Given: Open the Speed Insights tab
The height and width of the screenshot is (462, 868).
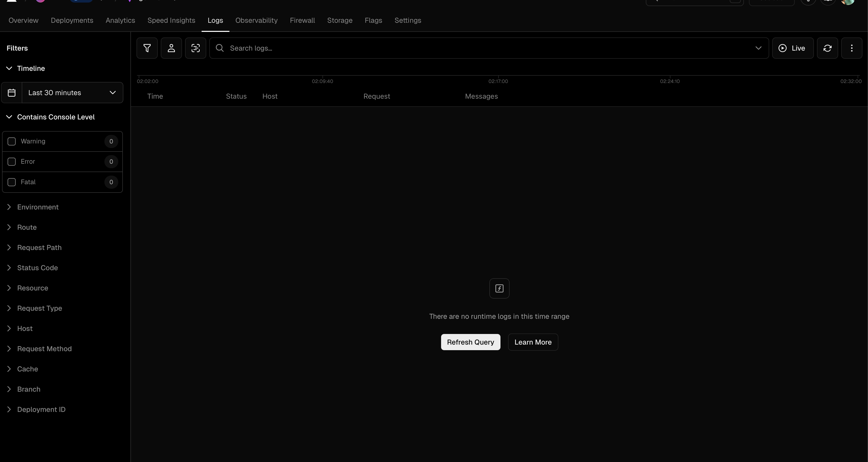Looking at the screenshot, I should pyautogui.click(x=171, y=20).
